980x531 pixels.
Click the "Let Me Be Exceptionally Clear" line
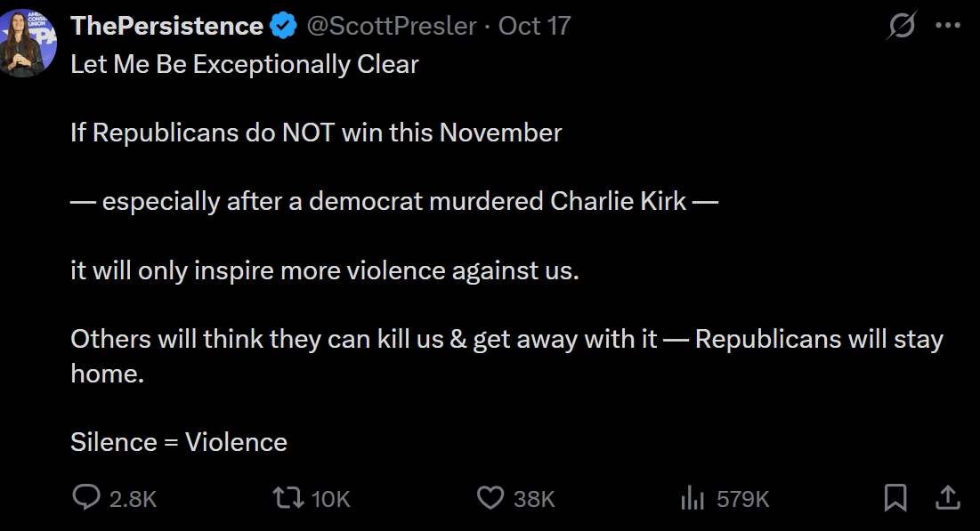[245, 65]
